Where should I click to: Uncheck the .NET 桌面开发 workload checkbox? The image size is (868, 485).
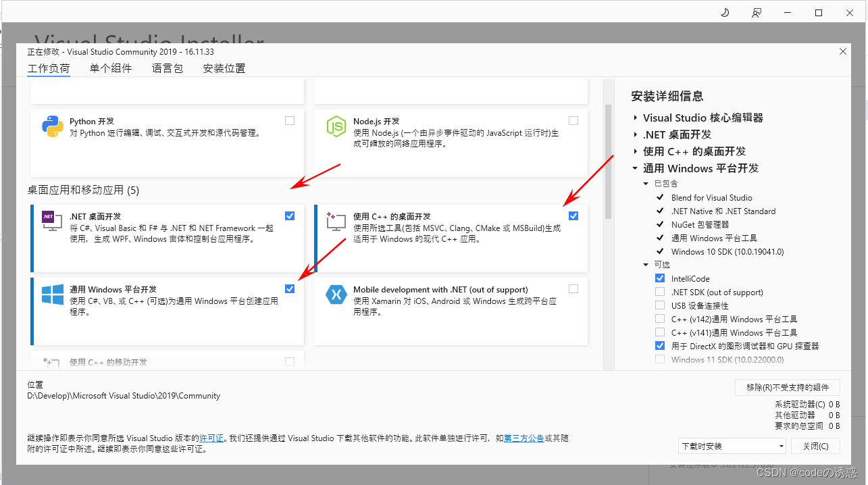click(290, 215)
